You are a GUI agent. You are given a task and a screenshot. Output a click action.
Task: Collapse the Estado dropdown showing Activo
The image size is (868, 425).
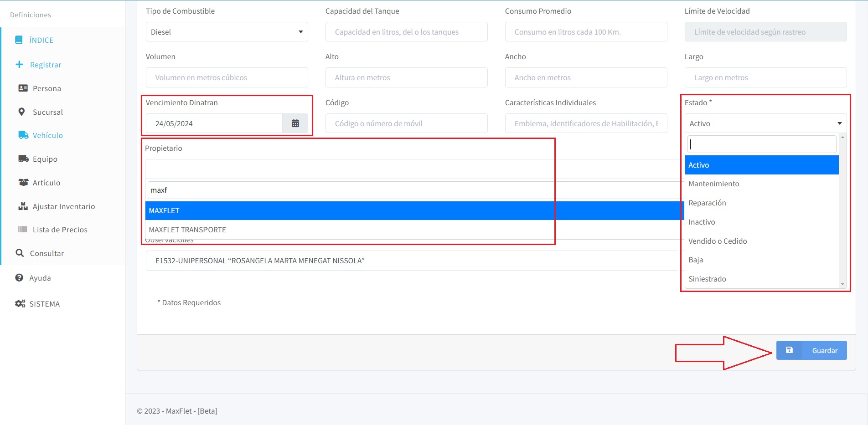coord(765,123)
